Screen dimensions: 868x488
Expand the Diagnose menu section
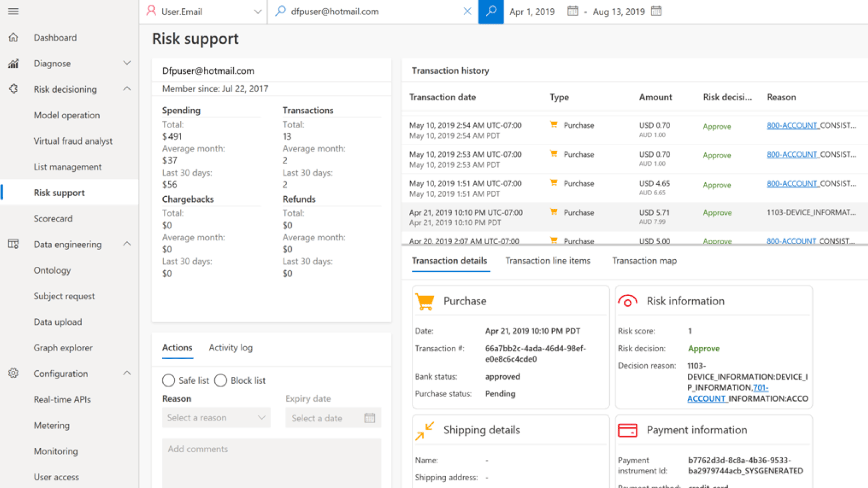tap(127, 63)
